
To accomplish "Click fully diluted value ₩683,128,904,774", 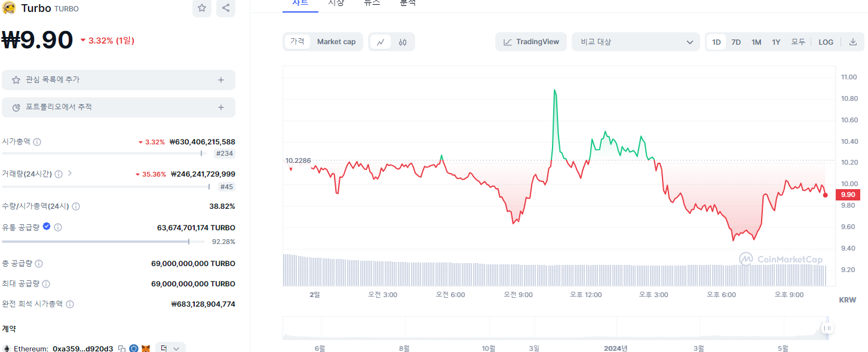I will tap(203, 304).
